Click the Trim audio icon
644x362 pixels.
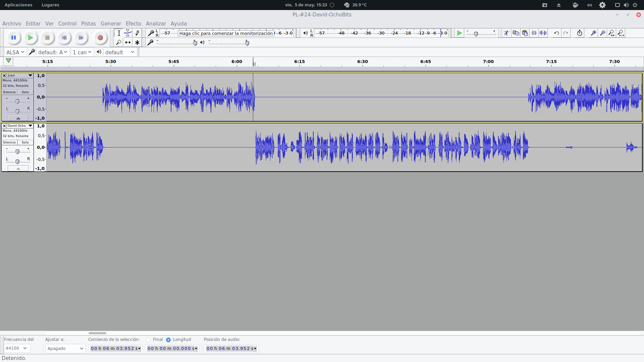pos(534,33)
